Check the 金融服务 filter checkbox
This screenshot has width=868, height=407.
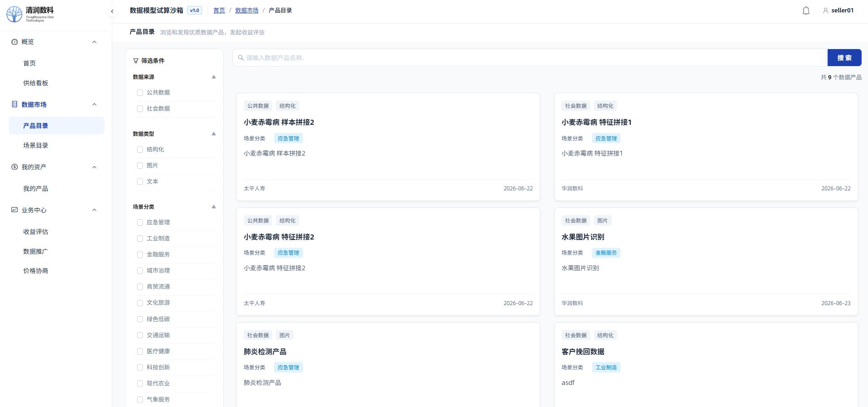tap(140, 255)
